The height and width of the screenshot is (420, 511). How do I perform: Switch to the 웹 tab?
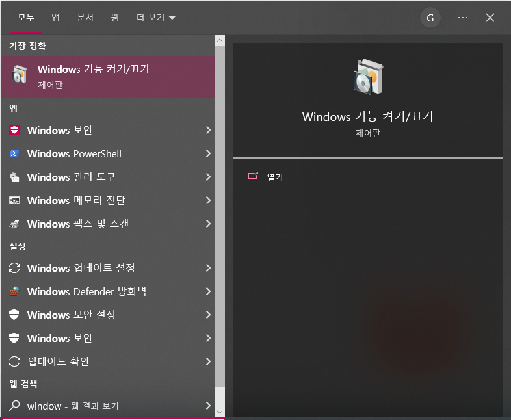[114, 18]
